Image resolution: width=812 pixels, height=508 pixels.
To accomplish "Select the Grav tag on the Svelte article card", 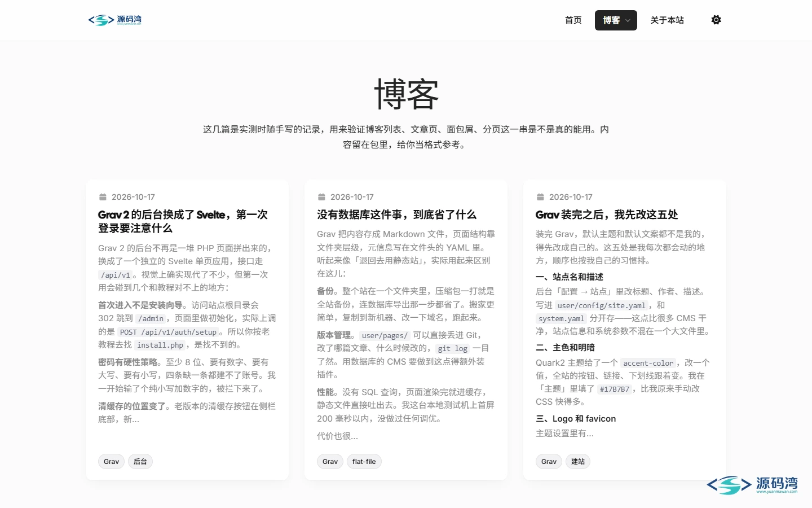I will click(111, 462).
